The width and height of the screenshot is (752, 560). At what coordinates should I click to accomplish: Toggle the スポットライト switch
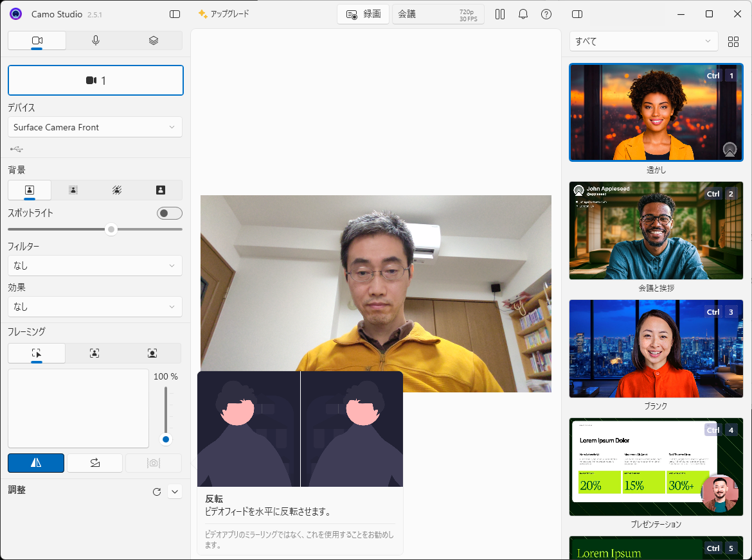169,213
